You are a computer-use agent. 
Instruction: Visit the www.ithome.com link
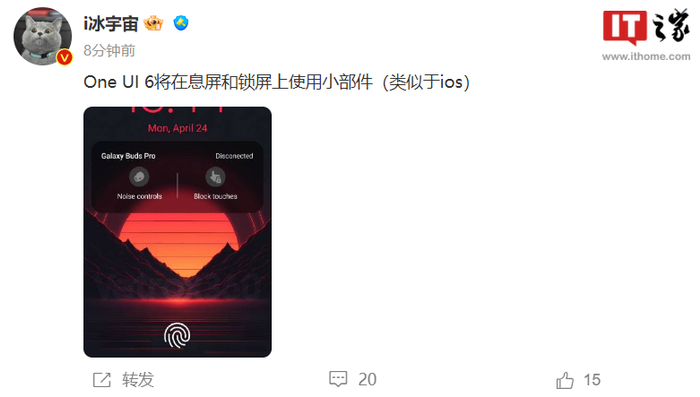646,56
